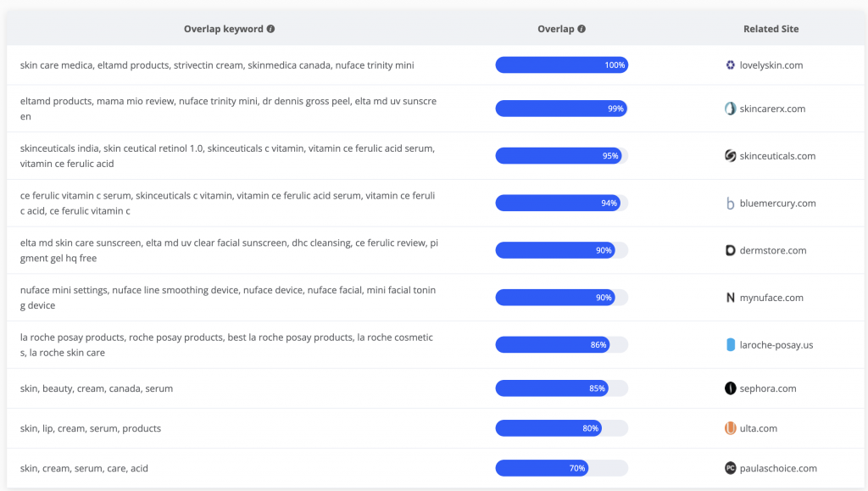Click the mynuface.com favicon
Image resolution: width=868 pixels, height=491 pixels.
pyautogui.click(x=730, y=298)
